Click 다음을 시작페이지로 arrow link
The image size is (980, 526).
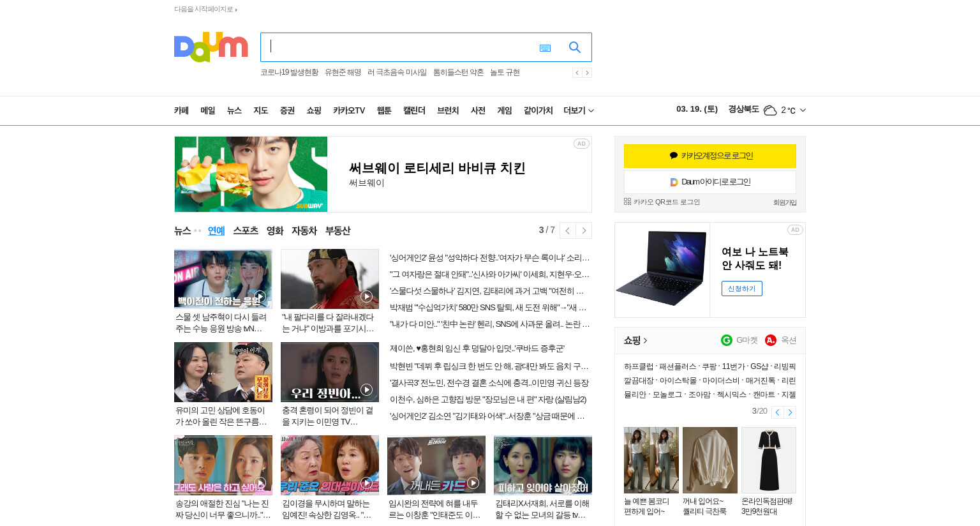(x=205, y=10)
